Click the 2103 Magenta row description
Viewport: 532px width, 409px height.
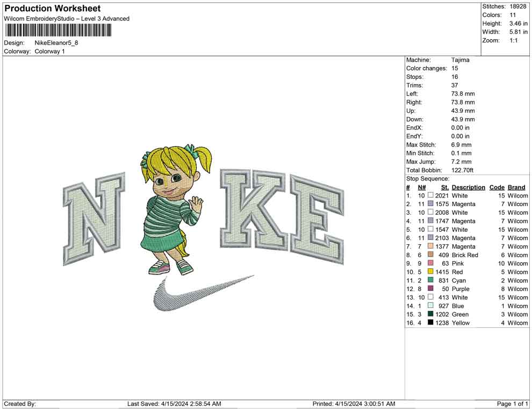point(463,238)
